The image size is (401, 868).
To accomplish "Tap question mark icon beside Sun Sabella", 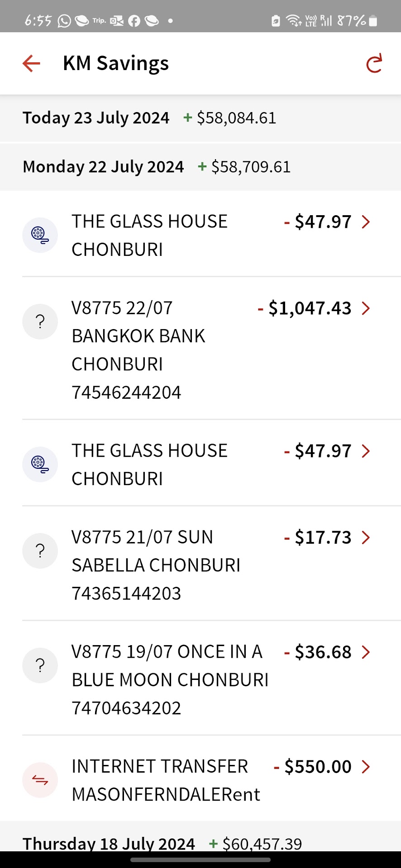I will click(x=40, y=551).
